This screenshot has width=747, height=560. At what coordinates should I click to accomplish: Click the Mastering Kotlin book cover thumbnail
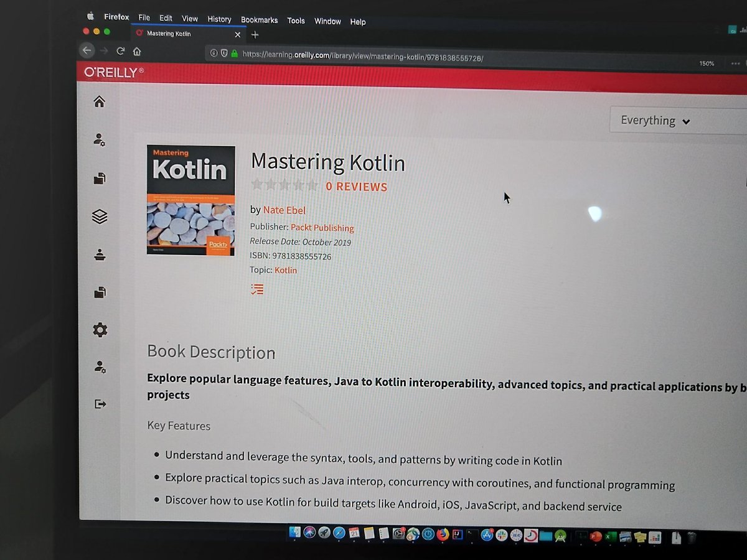tap(190, 200)
